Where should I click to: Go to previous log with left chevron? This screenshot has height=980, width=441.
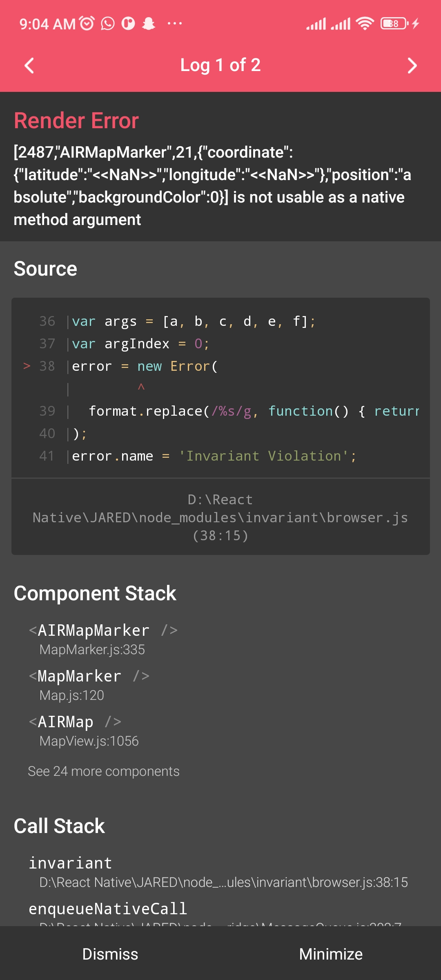[x=29, y=65]
